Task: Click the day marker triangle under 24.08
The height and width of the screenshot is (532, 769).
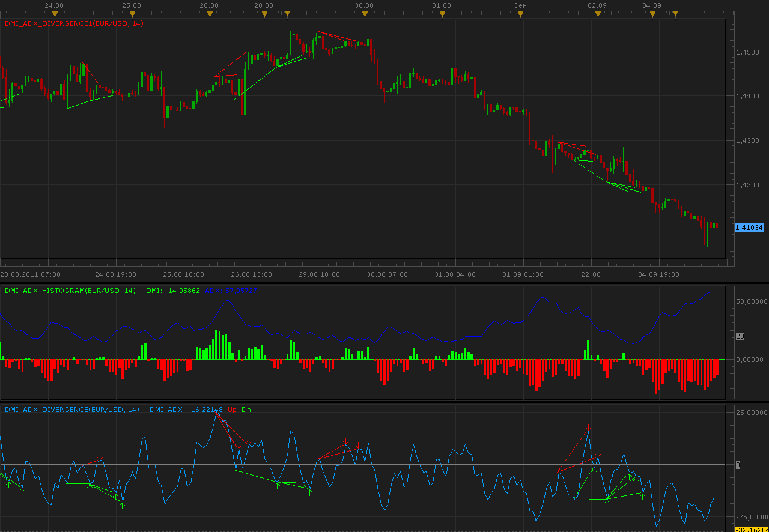Action: point(55,14)
